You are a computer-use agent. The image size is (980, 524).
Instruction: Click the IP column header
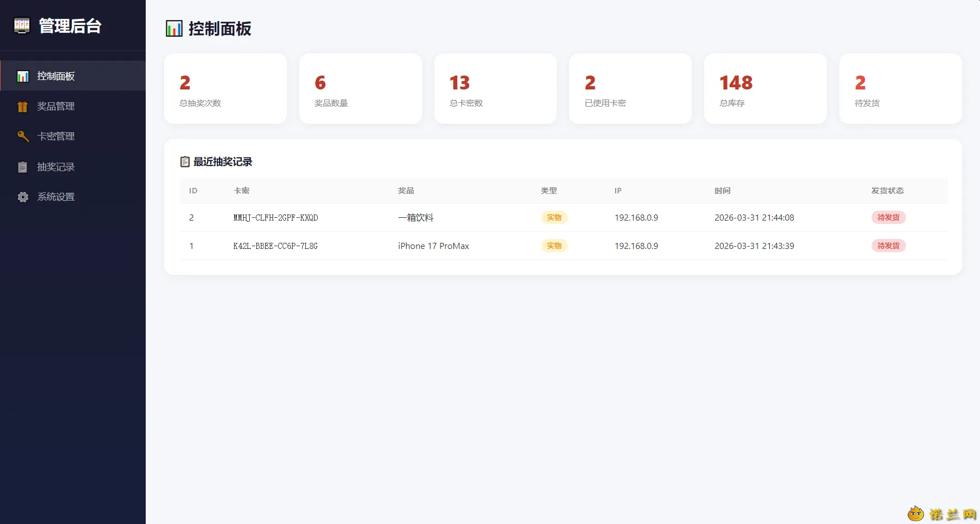click(618, 191)
